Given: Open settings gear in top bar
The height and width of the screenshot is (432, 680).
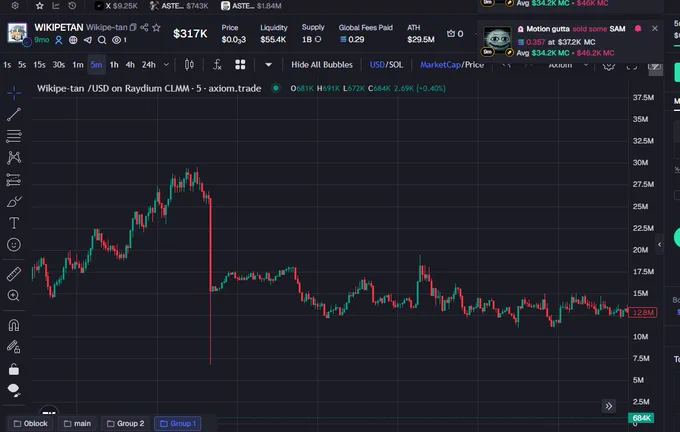Looking at the screenshot, I should [15, 6].
